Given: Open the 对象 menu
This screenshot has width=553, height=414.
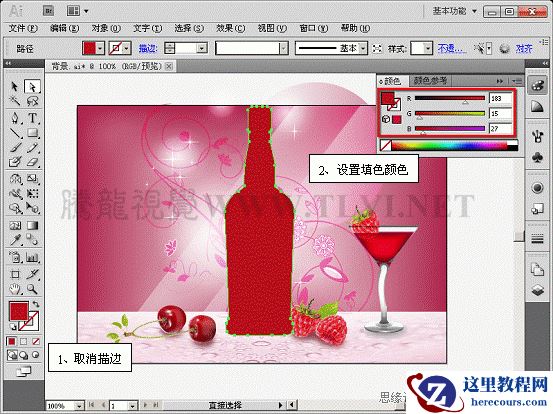Looking at the screenshot, I should pos(106,28).
